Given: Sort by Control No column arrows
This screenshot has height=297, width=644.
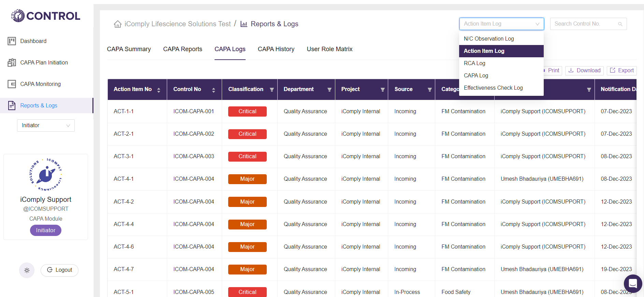Looking at the screenshot, I should pos(214,90).
